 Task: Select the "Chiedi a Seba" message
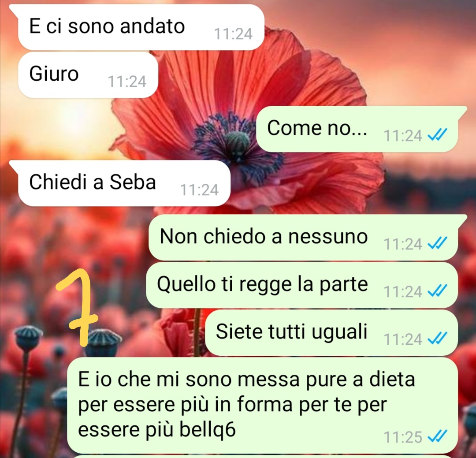tap(124, 183)
